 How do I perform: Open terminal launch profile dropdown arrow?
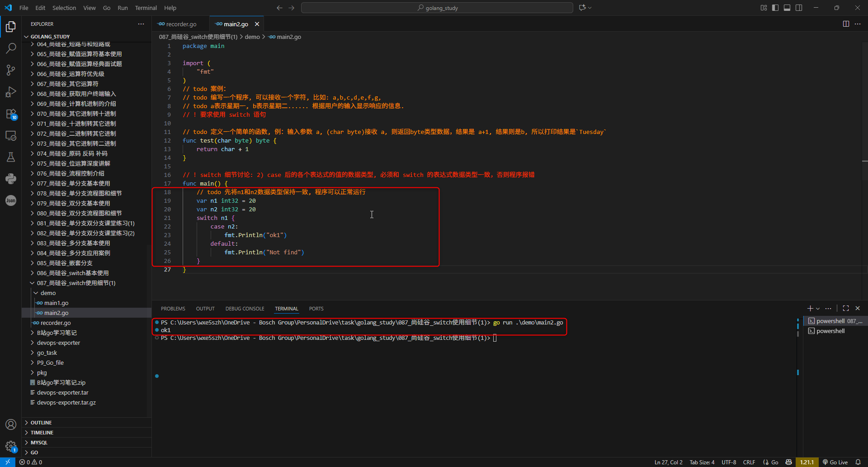click(818, 309)
